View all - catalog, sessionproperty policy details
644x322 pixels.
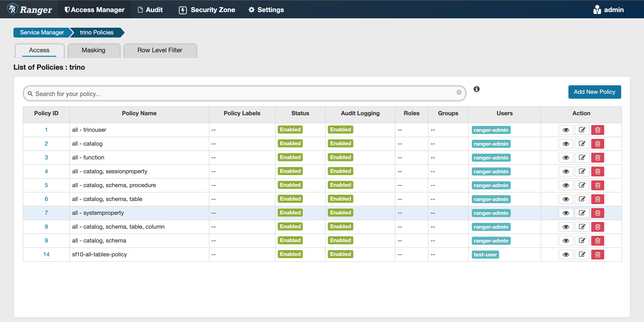click(566, 172)
